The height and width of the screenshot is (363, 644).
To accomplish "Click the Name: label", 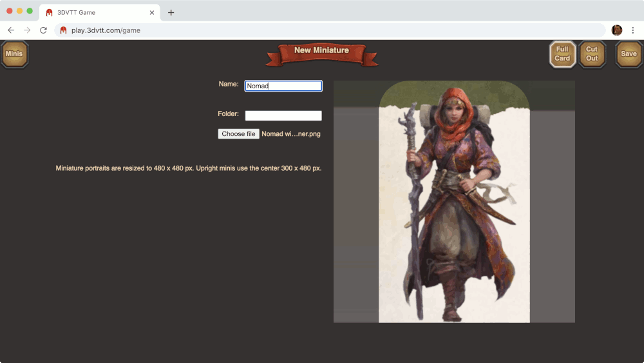I will coord(229,84).
